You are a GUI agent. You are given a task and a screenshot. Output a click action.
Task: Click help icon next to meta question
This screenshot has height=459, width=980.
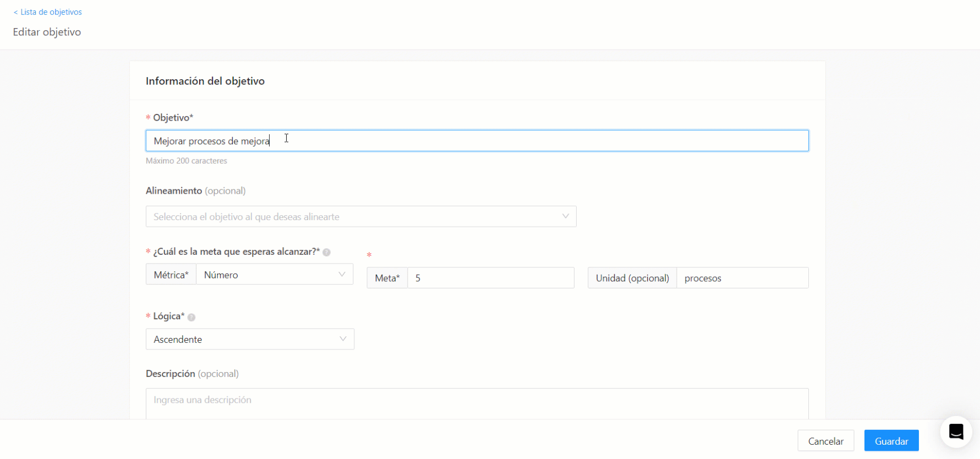pyautogui.click(x=326, y=252)
